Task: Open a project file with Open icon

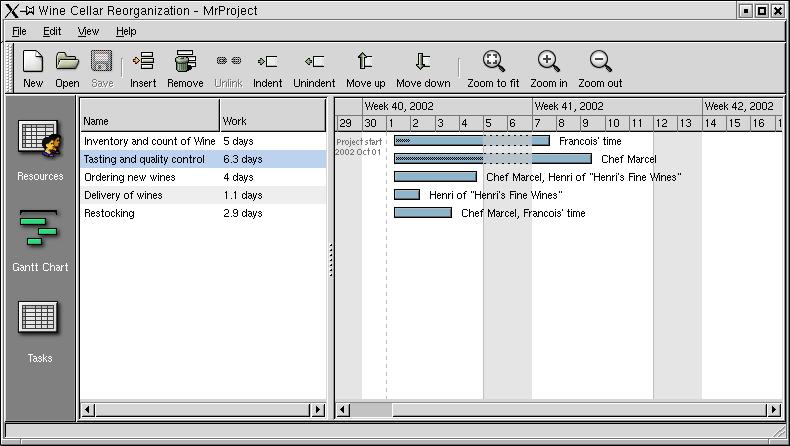Action: [67, 68]
